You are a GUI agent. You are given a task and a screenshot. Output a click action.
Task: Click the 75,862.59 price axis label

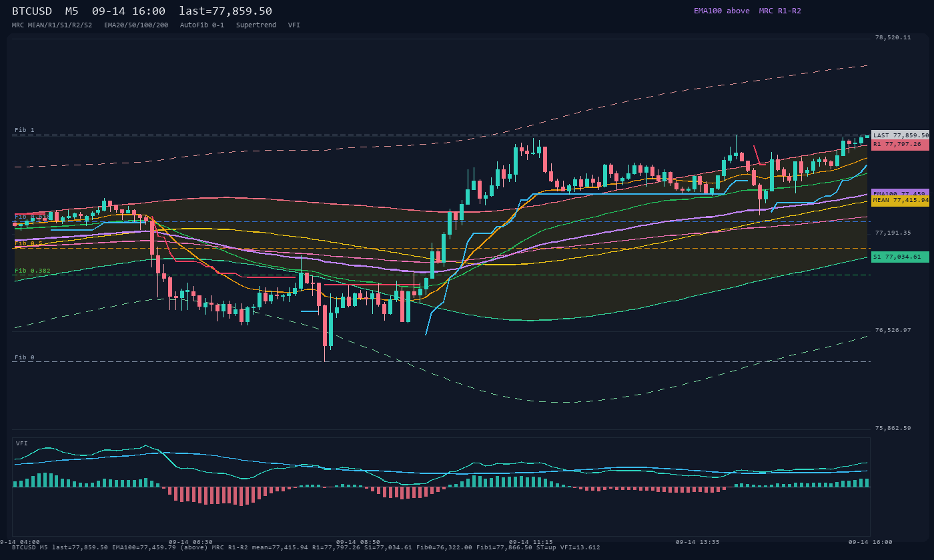coord(893,428)
